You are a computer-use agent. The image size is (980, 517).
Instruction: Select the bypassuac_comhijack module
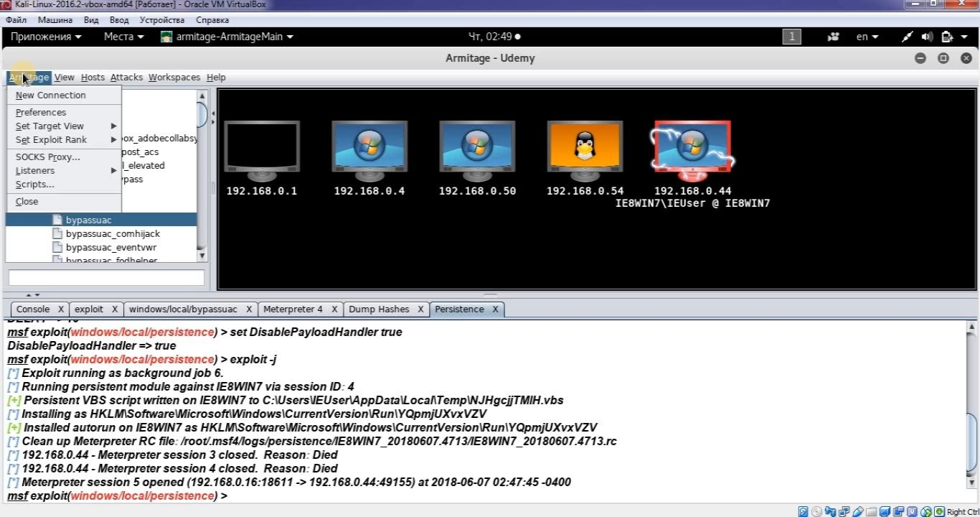(113, 233)
